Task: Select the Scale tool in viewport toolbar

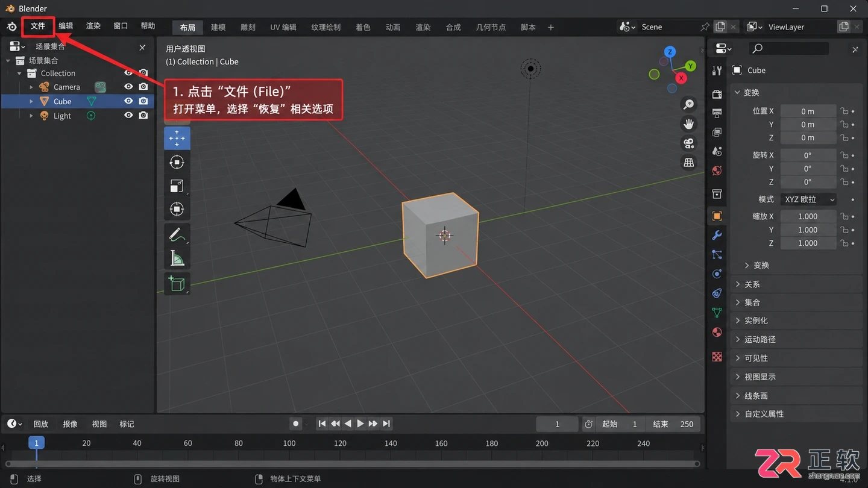Action: [177, 186]
